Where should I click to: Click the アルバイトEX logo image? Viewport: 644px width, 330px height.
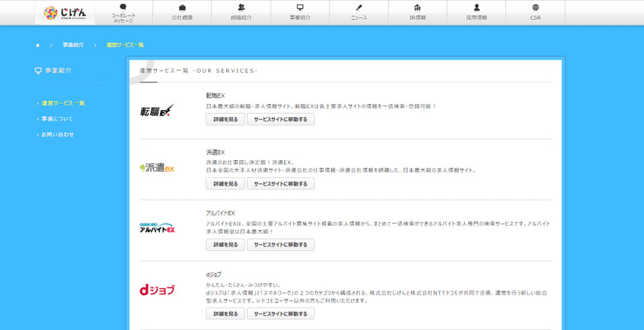pyautogui.click(x=158, y=228)
